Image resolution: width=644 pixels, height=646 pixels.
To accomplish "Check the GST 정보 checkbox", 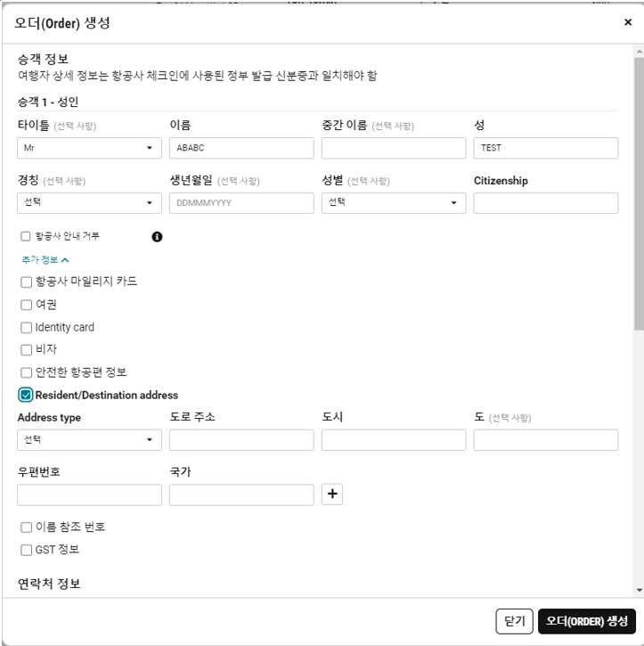I will [26, 550].
